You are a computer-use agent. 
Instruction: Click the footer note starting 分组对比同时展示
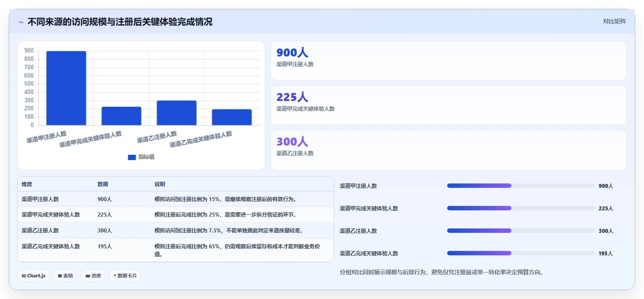coord(441,272)
